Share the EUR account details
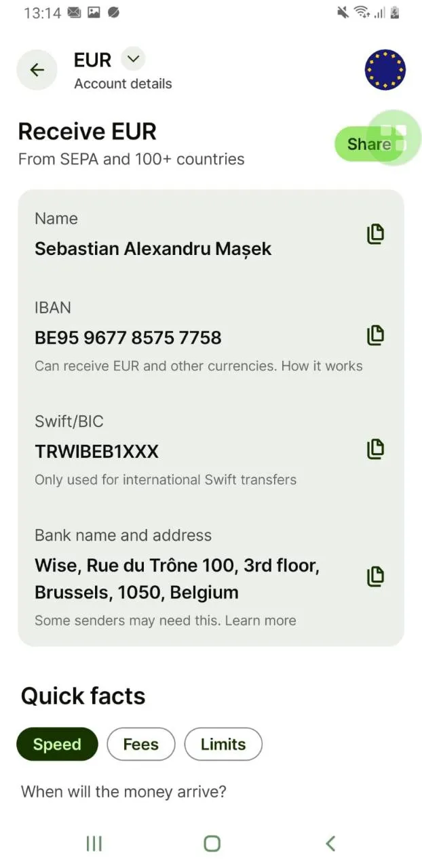This screenshot has width=422, height=868. click(x=369, y=144)
